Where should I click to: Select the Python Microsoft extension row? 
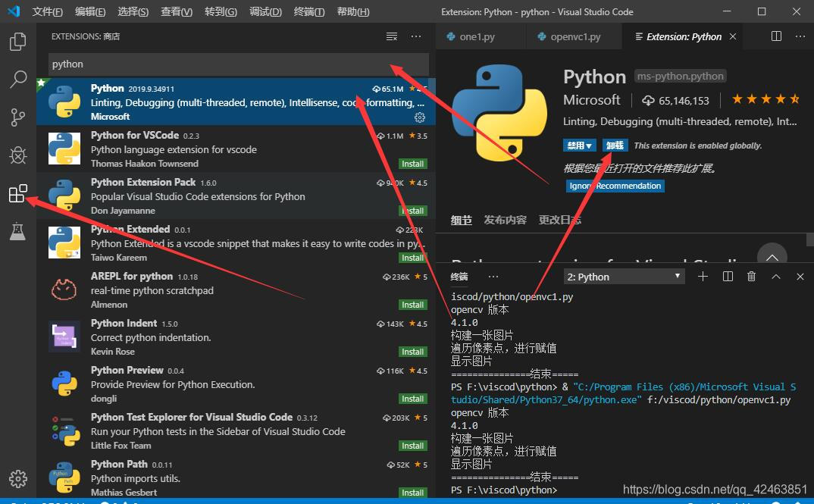click(x=236, y=102)
